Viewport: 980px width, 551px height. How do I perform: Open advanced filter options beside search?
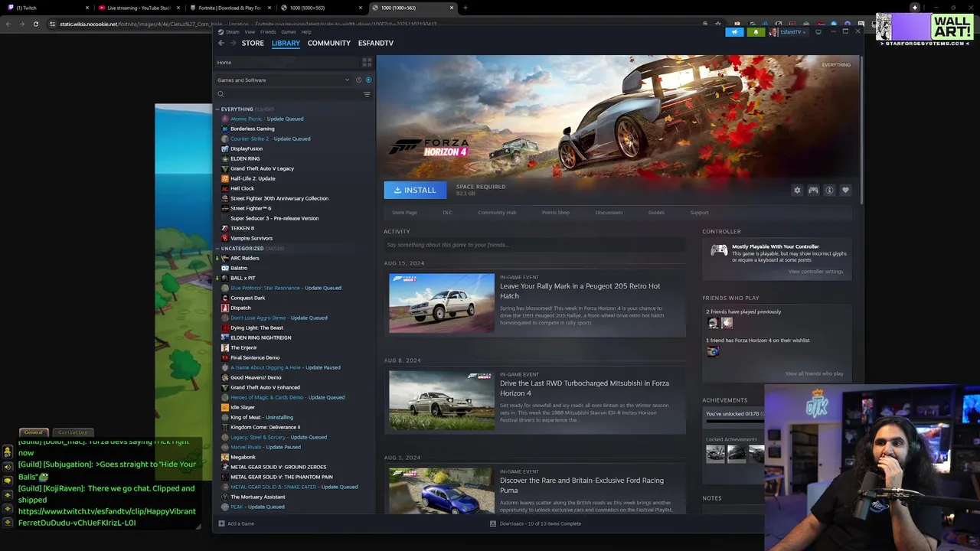pyautogui.click(x=367, y=94)
